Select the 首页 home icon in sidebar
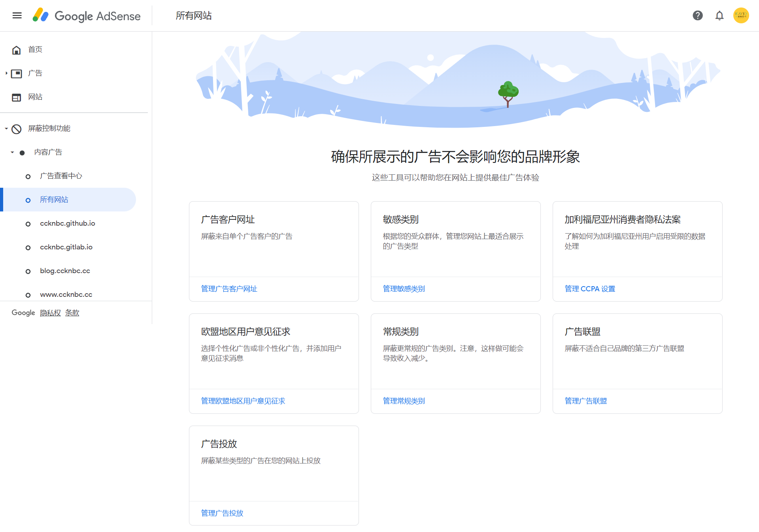The image size is (759, 532). [16, 49]
